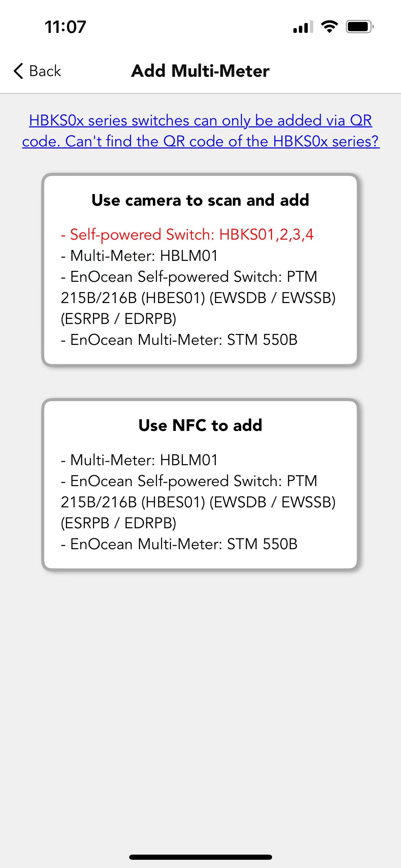This screenshot has height=868, width=401.
Task: Select the 'Use NFC to add' card
Action: click(x=200, y=484)
